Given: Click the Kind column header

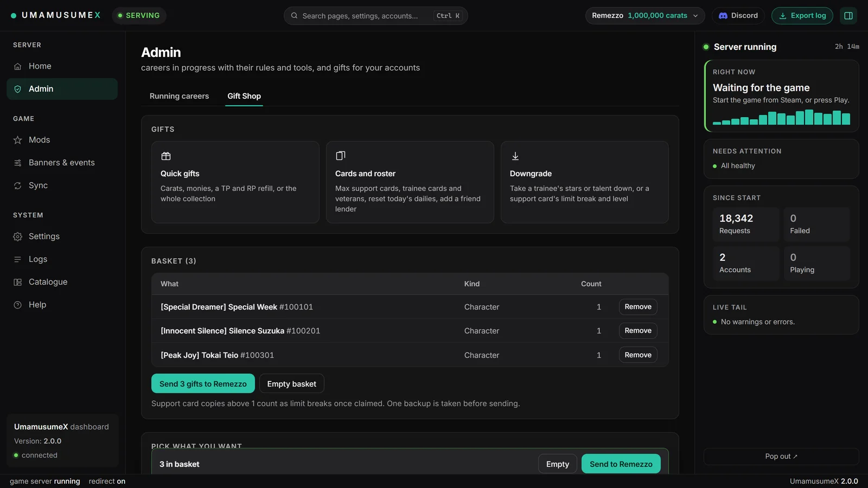Looking at the screenshot, I should coord(472,284).
